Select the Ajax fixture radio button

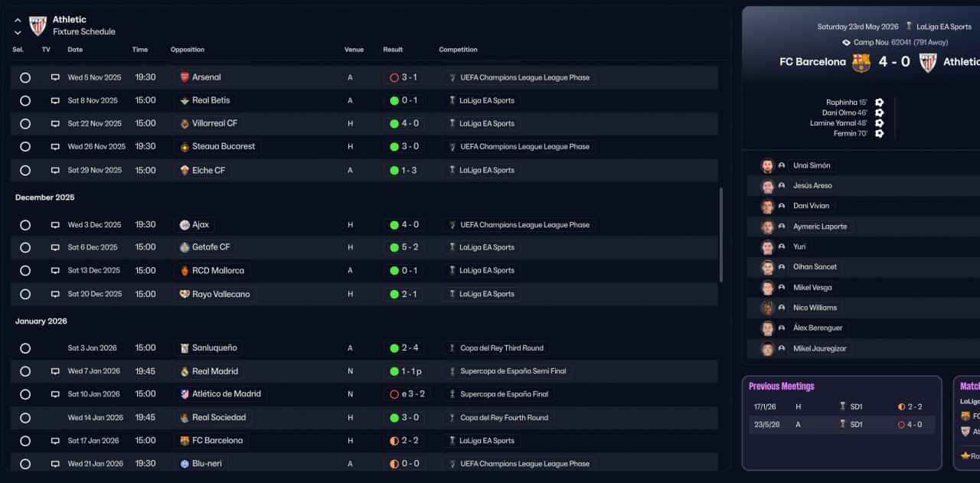25,225
